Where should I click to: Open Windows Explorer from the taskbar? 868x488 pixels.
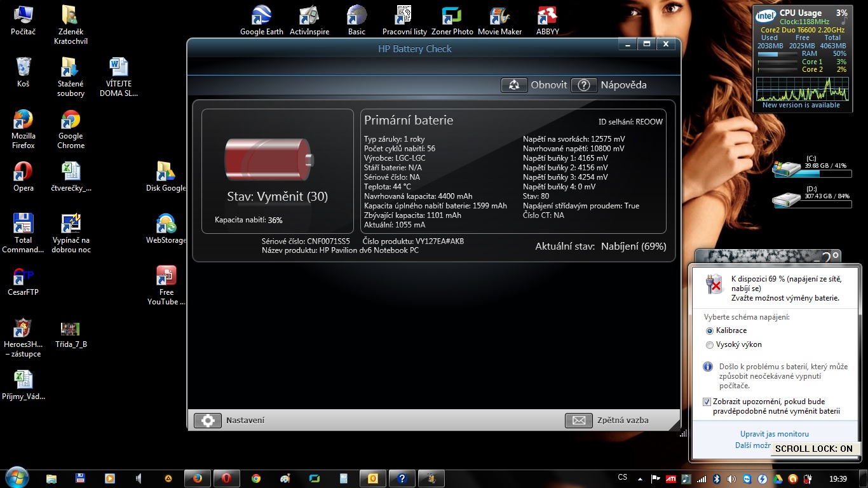pos(51,478)
